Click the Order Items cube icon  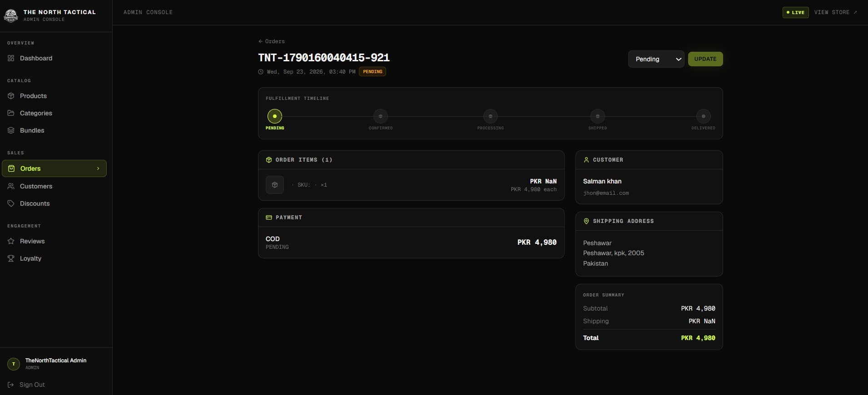coord(269,160)
